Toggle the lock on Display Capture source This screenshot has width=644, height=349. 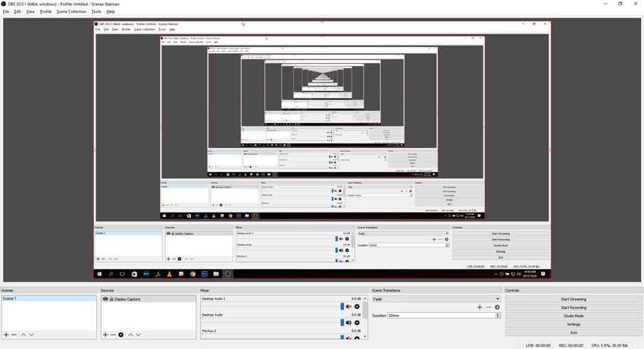point(111,299)
